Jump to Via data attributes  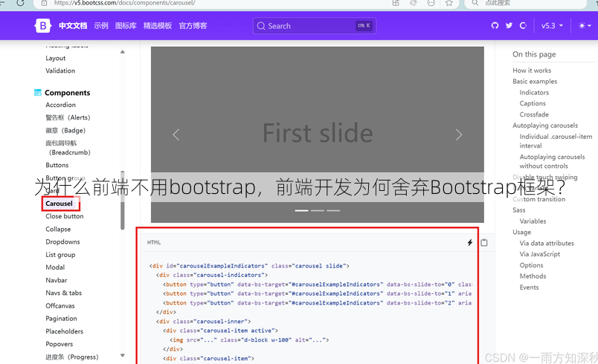[x=547, y=243]
